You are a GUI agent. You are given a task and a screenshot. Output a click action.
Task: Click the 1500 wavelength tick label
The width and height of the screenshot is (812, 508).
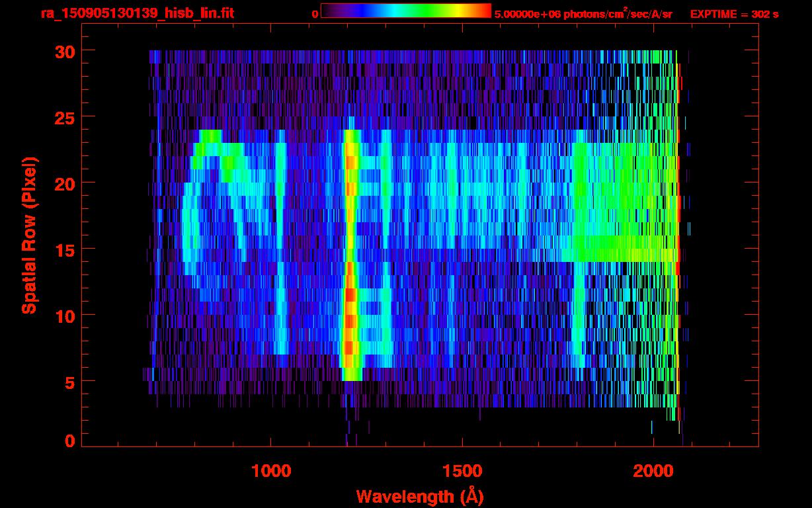pyautogui.click(x=462, y=471)
